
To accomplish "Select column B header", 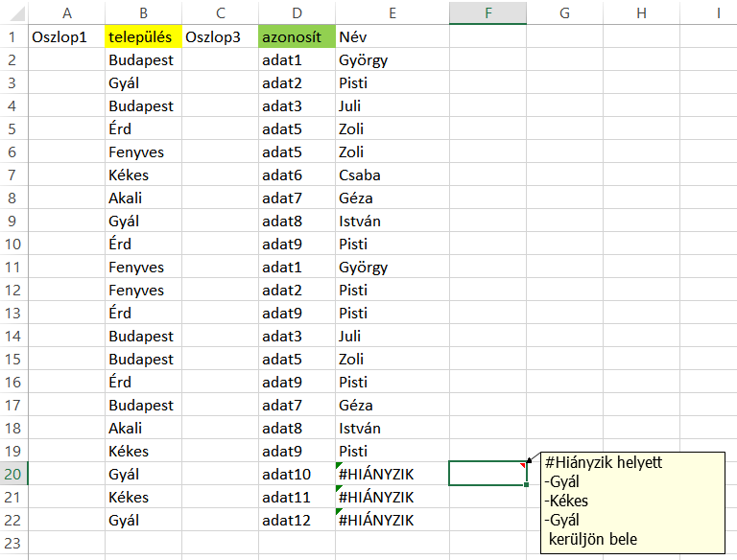I will pos(143,12).
